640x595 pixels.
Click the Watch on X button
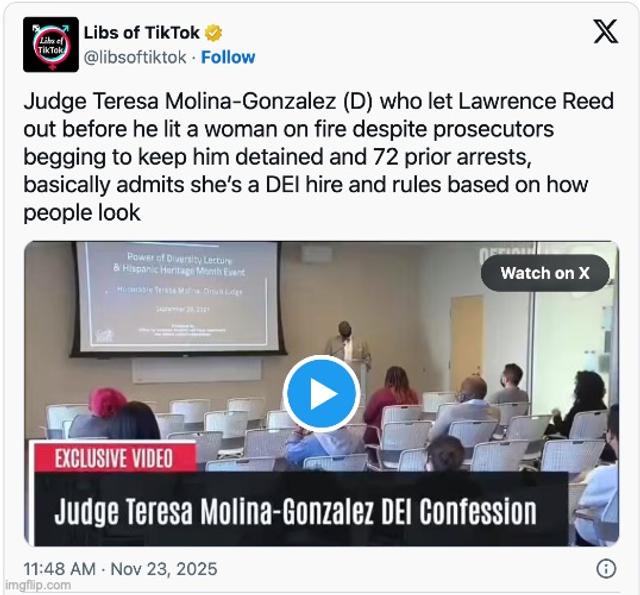pos(545,273)
